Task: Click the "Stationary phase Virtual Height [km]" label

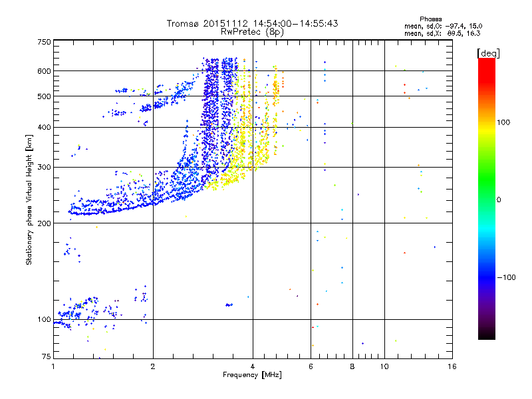Action: coord(29,200)
